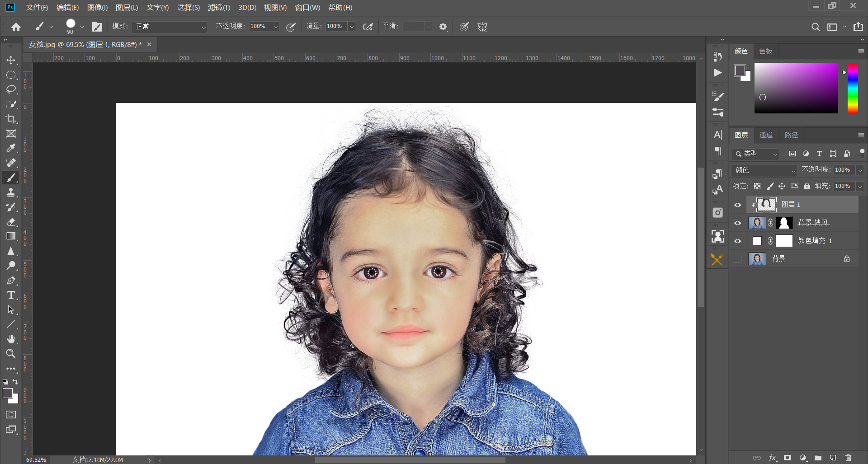
Task: Select the Dodge tool
Action: [11, 266]
